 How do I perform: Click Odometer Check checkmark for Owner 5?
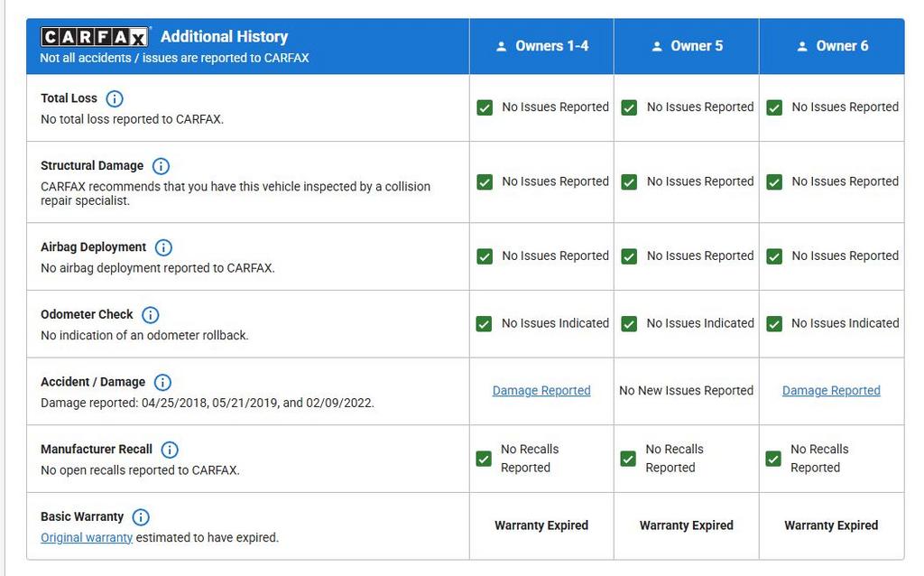coord(629,324)
